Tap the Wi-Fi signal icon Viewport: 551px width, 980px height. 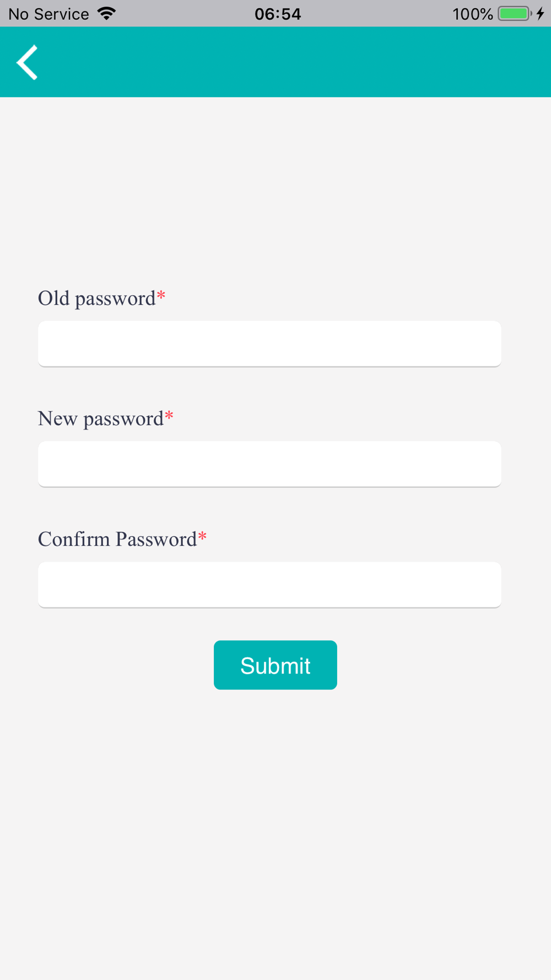pos(106,13)
